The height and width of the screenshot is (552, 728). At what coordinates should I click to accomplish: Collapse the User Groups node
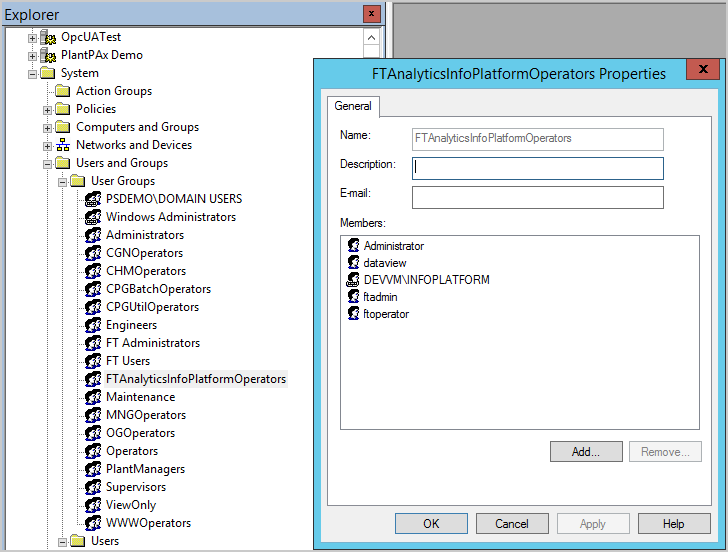pos(62,182)
